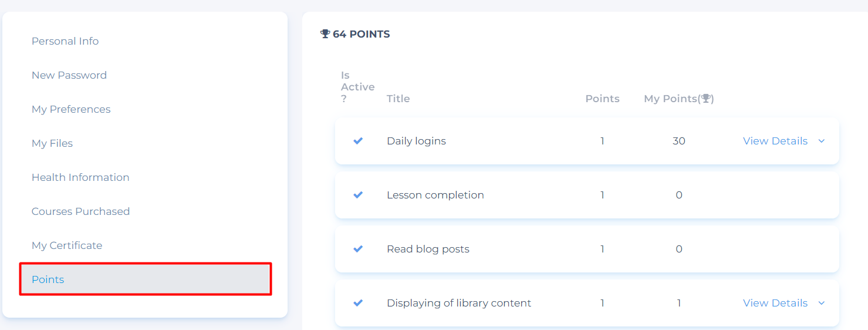Click trophy icon in My Points header
This screenshot has width=868, height=330.
coord(706,99)
